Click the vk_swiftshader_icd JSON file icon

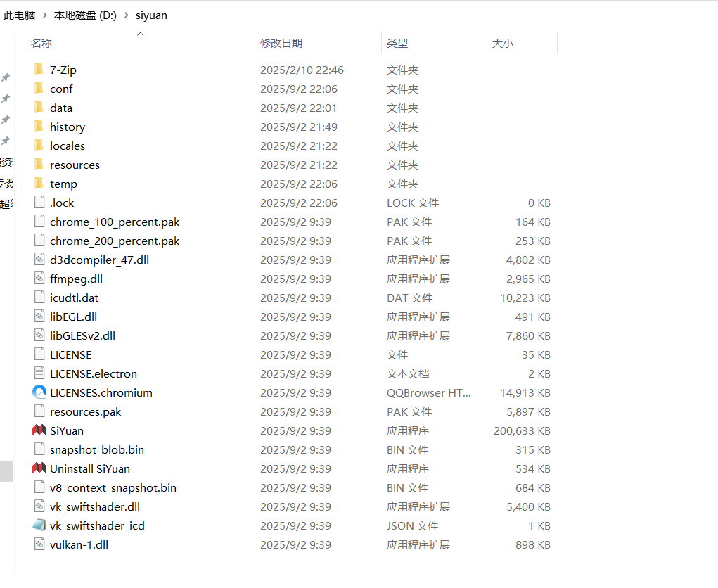click(39, 525)
